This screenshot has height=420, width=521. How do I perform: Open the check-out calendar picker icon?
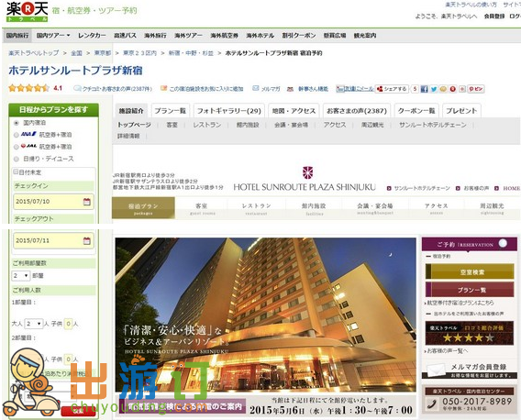point(87,241)
